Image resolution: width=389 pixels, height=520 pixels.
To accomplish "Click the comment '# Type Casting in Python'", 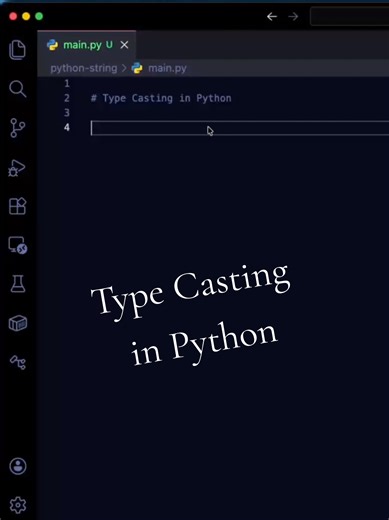I will click(x=161, y=98).
